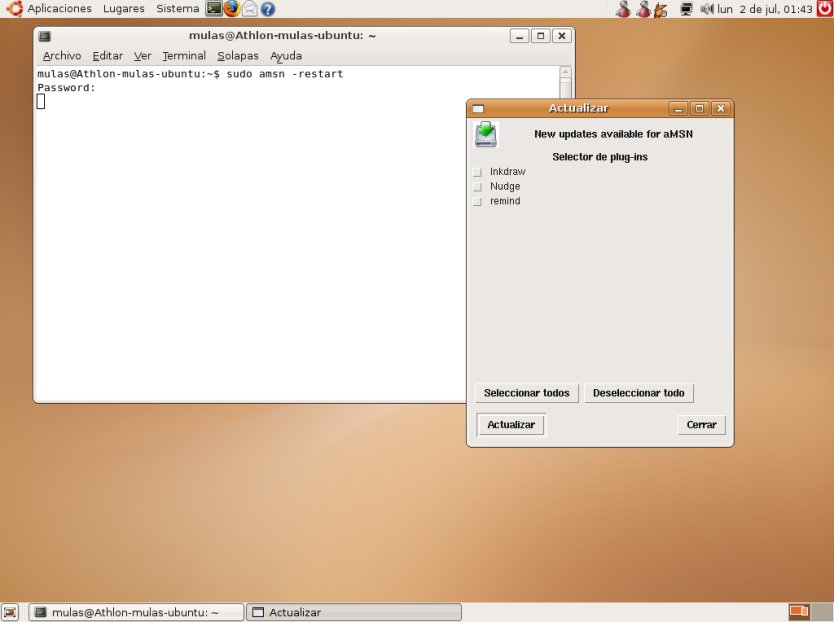Open the Aplicaciones menu with the Ubuntu logo
The width and height of the screenshot is (834, 622).
pyautogui.click(x=49, y=9)
